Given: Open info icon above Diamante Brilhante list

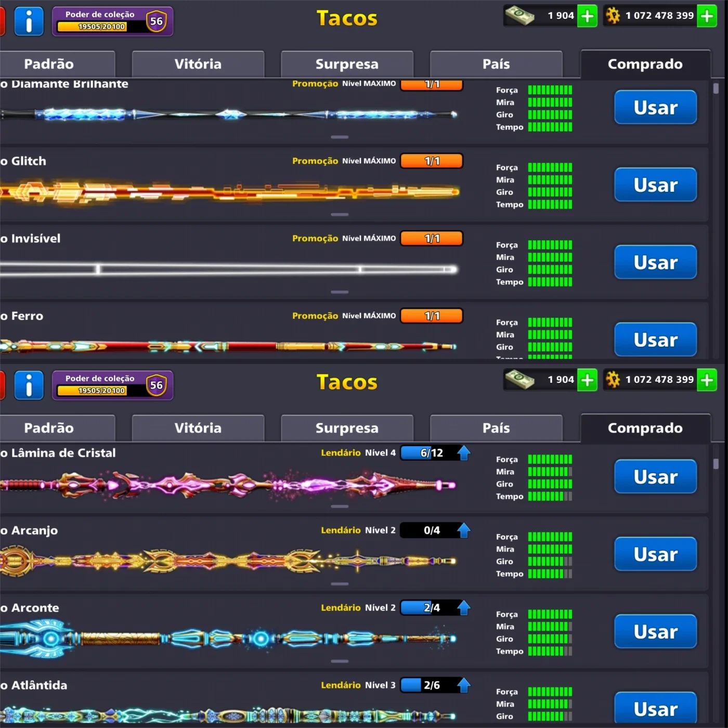Looking at the screenshot, I should tap(29, 21).
